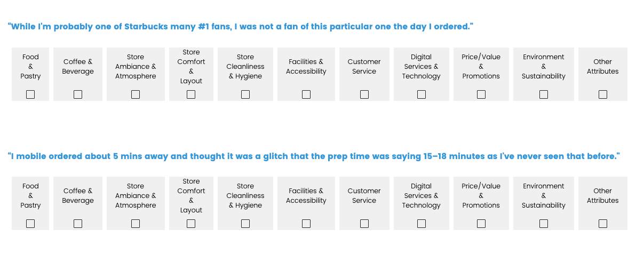This screenshot has width=644, height=253.
Task: Tick Store Cleanliness & Hygiene for '#1 fans' quote
Action: [x=245, y=94]
